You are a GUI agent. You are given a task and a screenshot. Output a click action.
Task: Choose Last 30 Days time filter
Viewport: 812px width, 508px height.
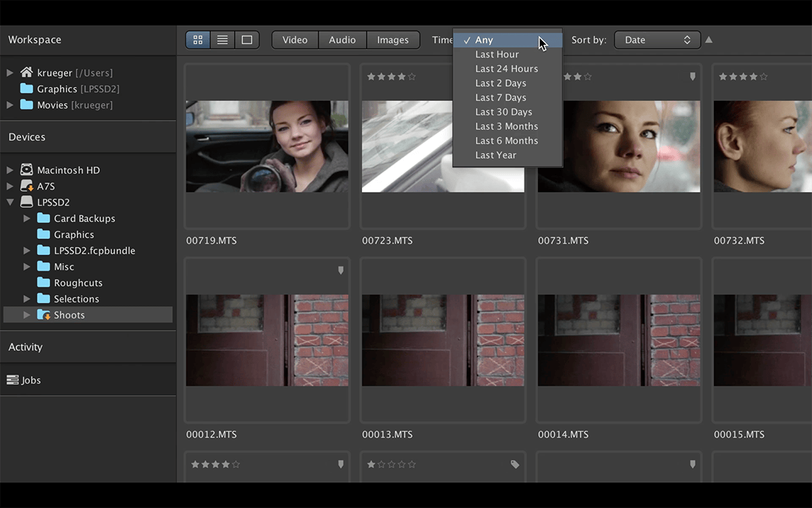[507, 112]
